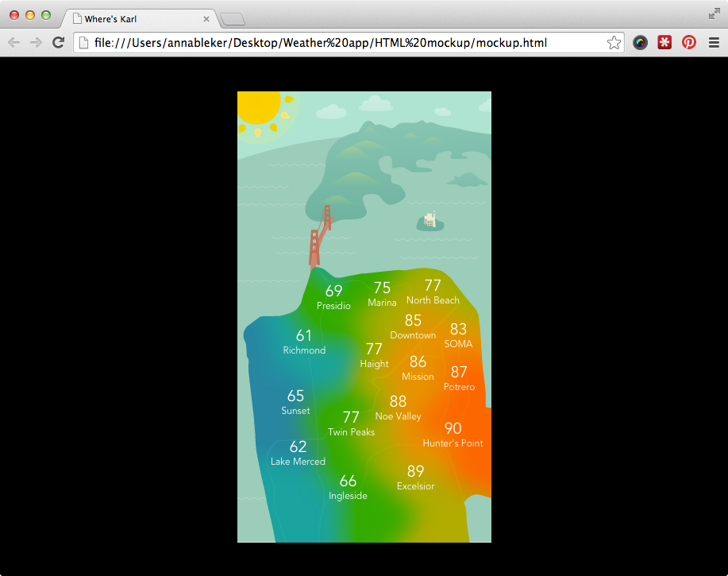Click the Pinterest extension icon
Viewport: 728px width, 576px height.
pos(688,42)
